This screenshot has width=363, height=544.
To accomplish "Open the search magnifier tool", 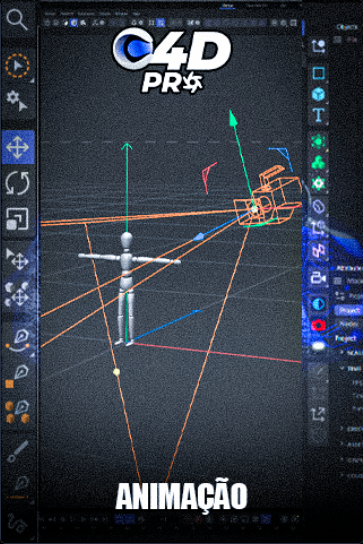I will 17,19.
